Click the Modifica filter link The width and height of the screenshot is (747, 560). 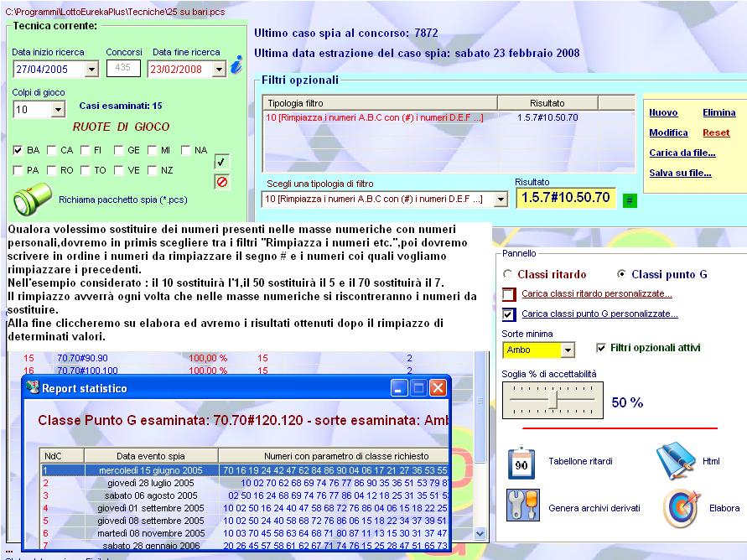coord(668,132)
